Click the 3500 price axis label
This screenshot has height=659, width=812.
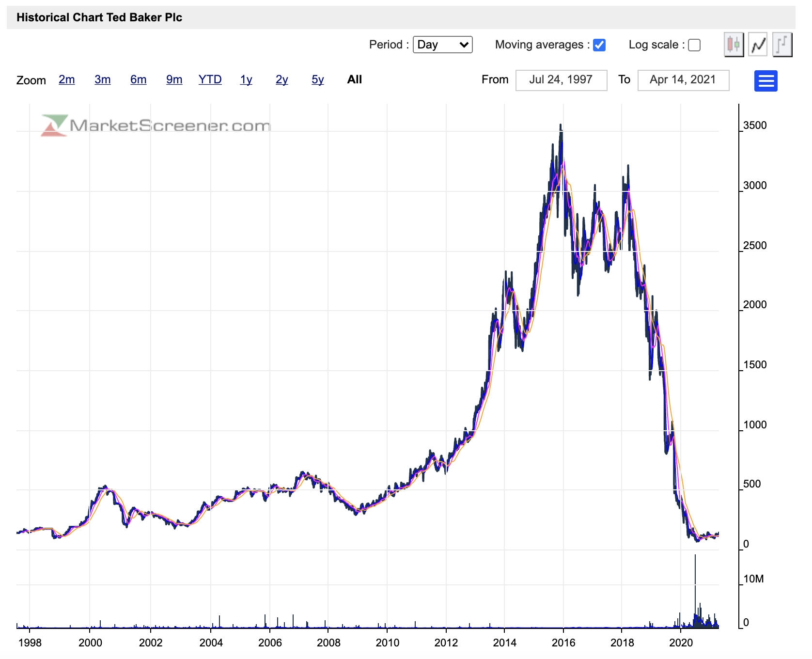(x=755, y=126)
